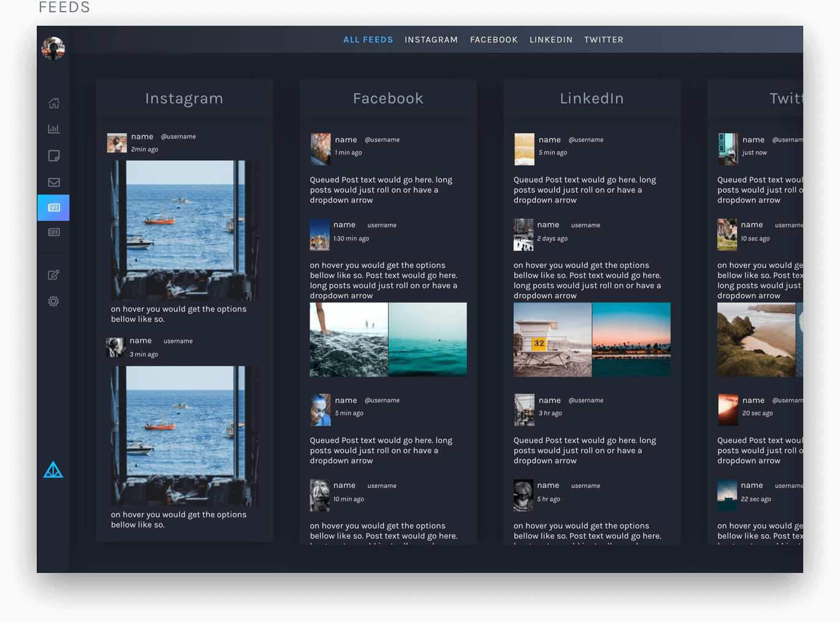The image size is (840, 622).
Task: Switch to the FACEBOOK tab
Action: pyautogui.click(x=494, y=40)
